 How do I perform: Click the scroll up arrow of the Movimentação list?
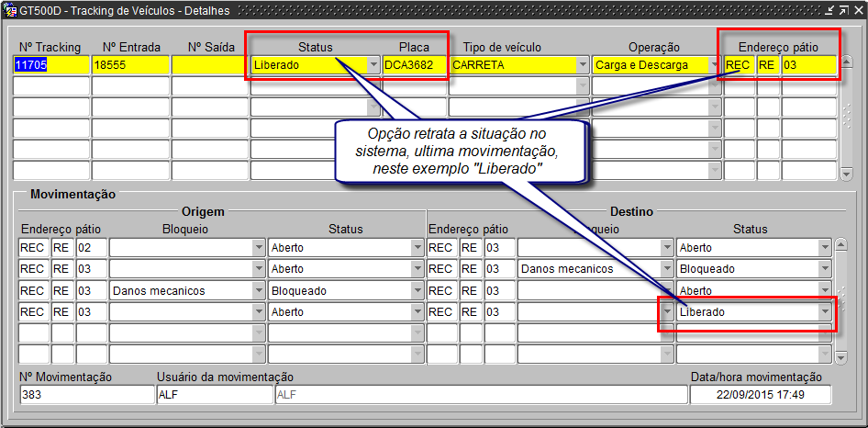(x=840, y=244)
